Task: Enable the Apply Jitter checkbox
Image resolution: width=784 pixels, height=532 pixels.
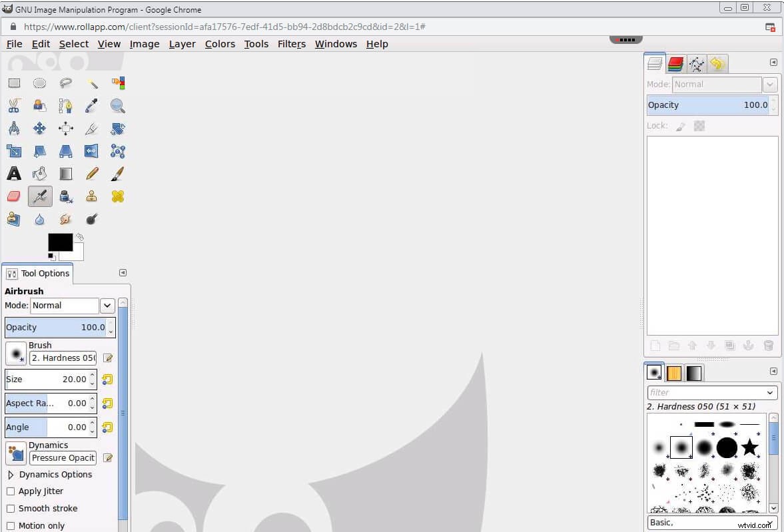Action: click(x=11, y=491)
